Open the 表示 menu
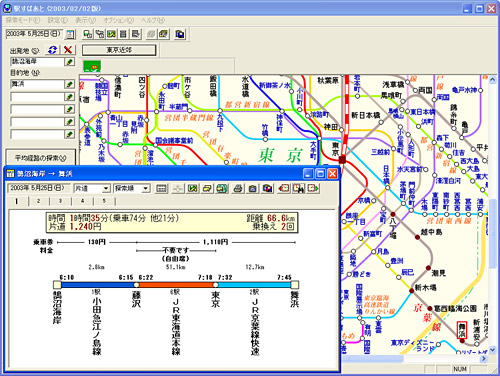Viewport: 500px width, 376px height. click(86, 20)
